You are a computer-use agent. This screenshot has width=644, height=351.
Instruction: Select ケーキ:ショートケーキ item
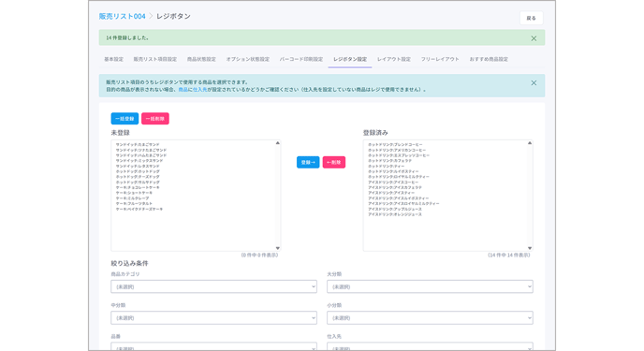click(134, 193)
